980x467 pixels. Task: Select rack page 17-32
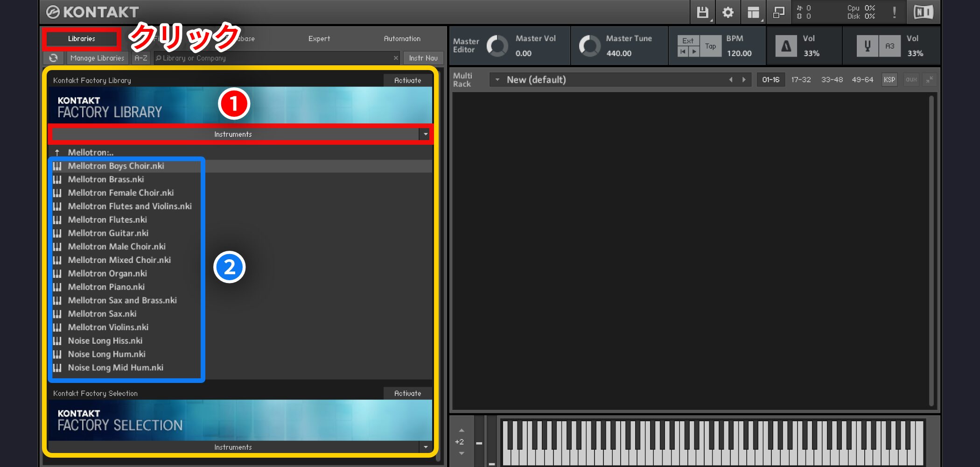(x=801, y=80)
